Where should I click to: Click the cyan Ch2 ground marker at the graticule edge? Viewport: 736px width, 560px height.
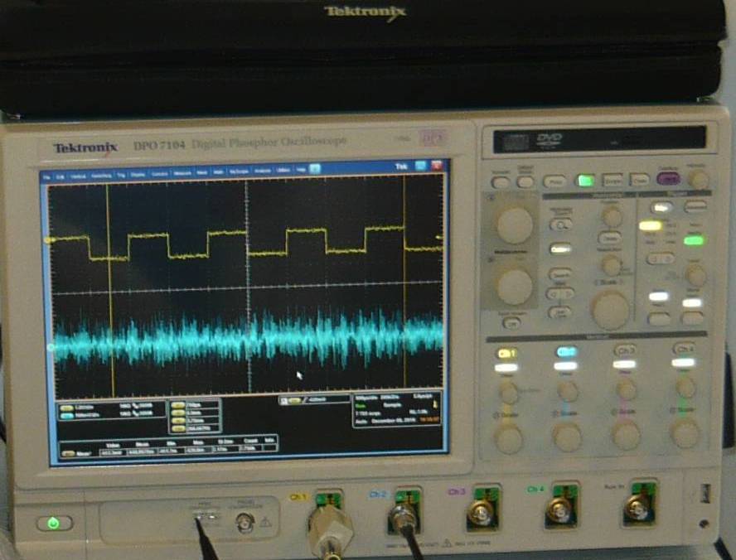tap(51, 348)
